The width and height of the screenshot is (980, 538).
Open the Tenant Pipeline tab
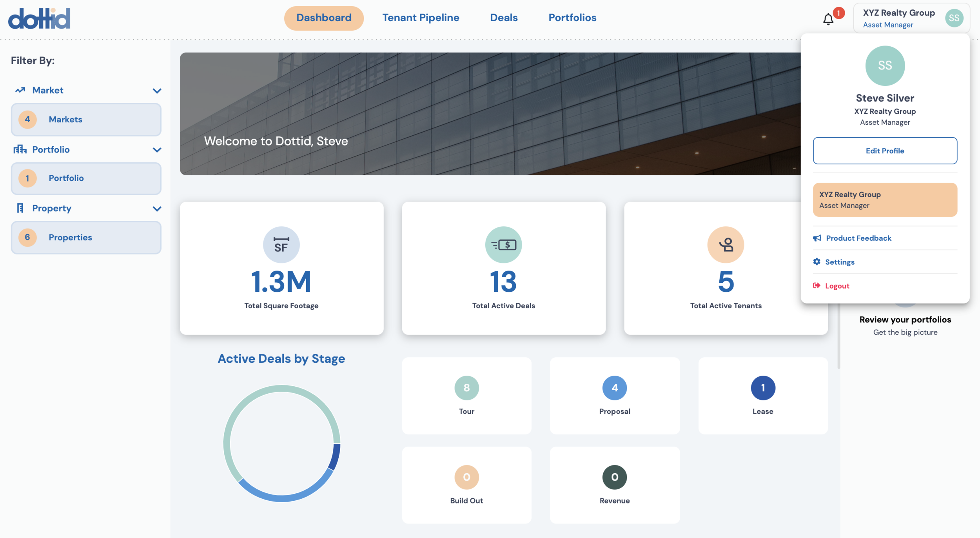click(421, 18)
